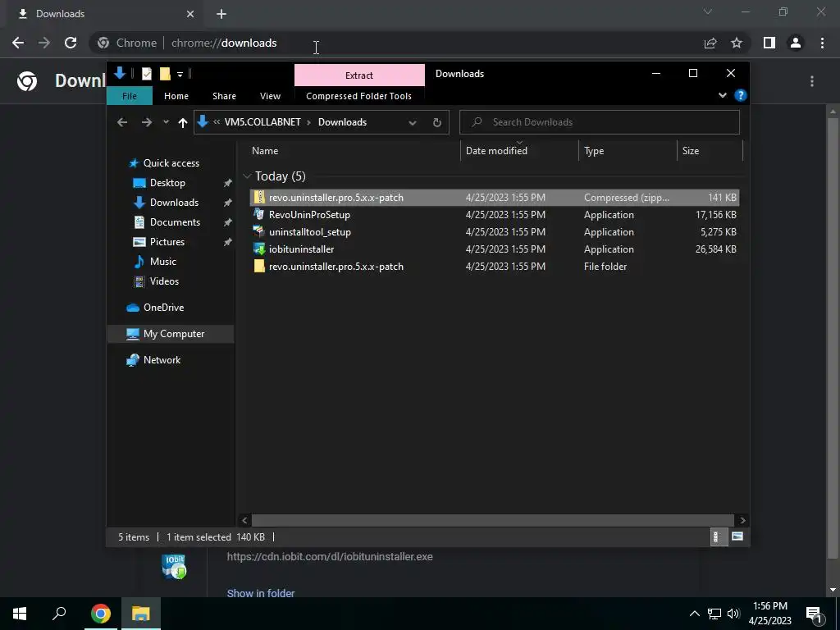
Task: Switch to the Home ribbon tab
Action: (x=176, y=96)
